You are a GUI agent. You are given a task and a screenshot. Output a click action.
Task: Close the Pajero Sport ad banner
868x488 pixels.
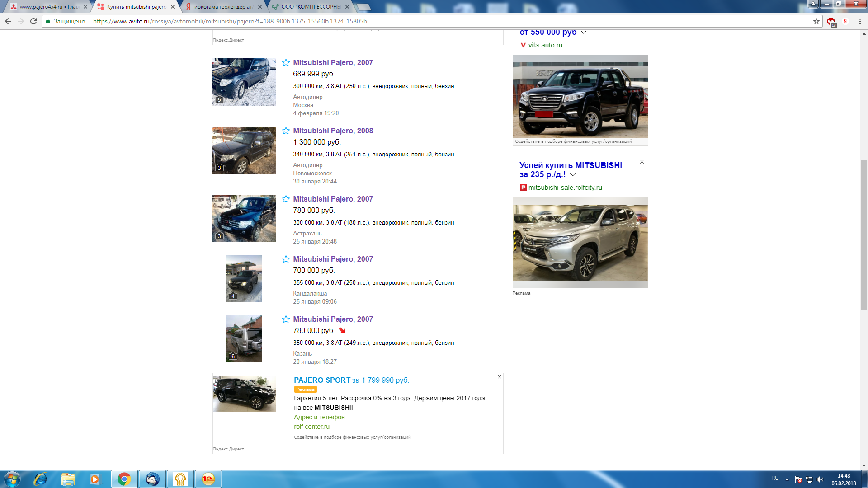point(500,377)
